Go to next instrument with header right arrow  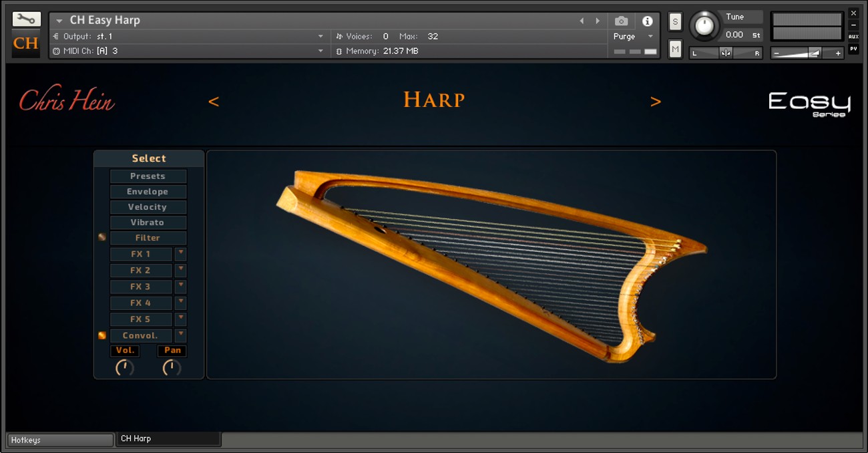coord(598,21)
